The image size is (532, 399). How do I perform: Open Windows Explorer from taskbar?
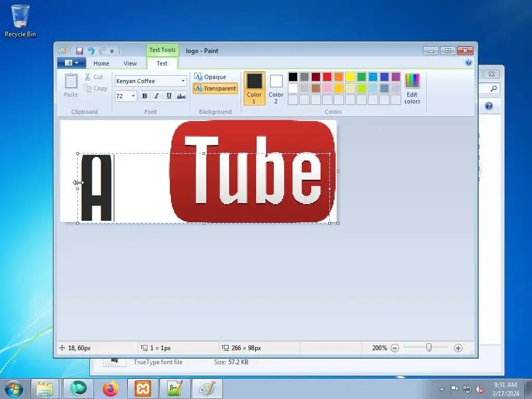point(45,389)
